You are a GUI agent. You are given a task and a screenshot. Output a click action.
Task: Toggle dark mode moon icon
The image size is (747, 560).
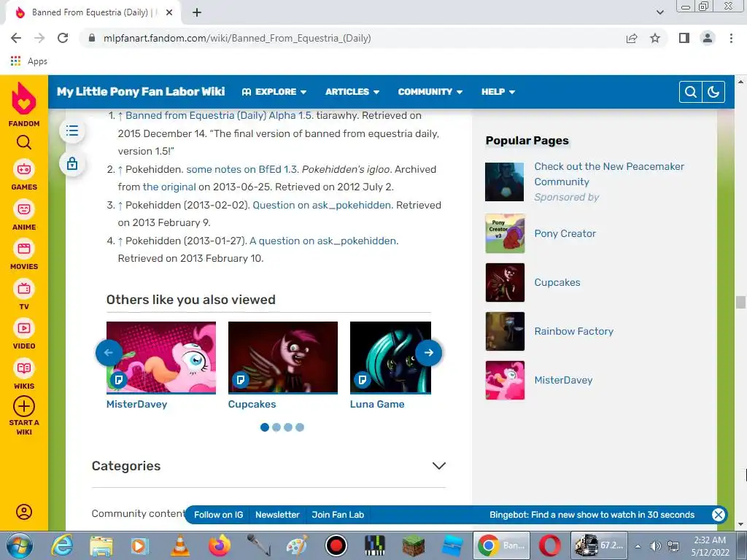click(x=713, y=92)
